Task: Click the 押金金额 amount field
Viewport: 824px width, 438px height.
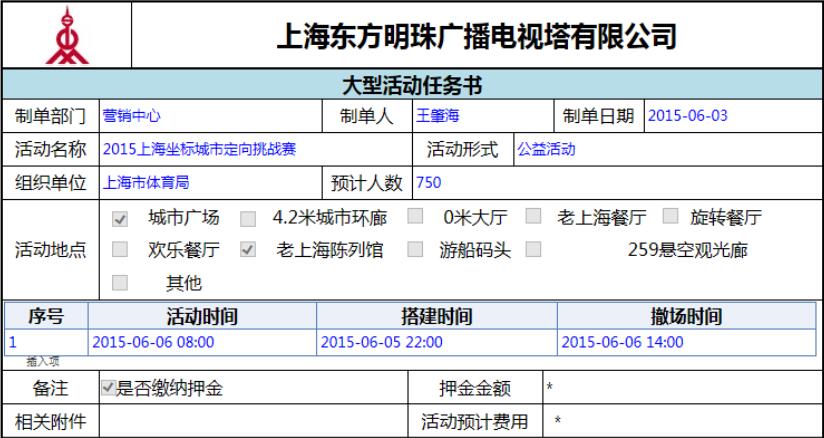Action: click(x=682, y=388)
